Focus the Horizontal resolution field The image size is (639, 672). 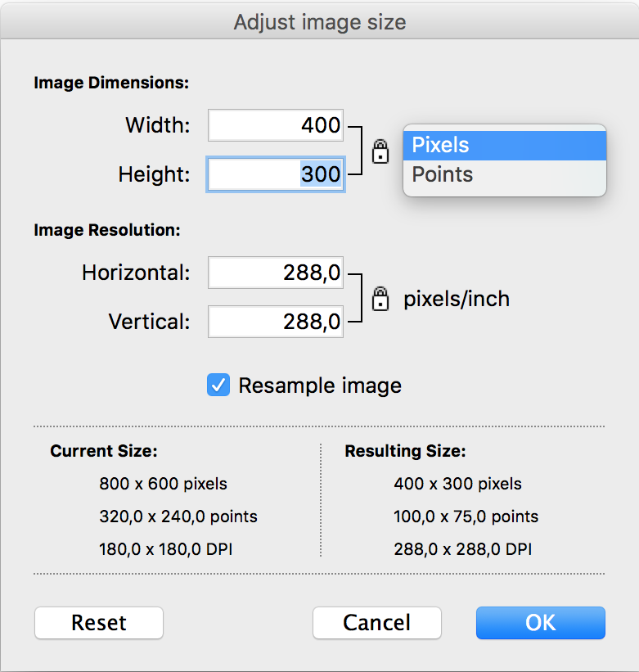click(276, 273)
